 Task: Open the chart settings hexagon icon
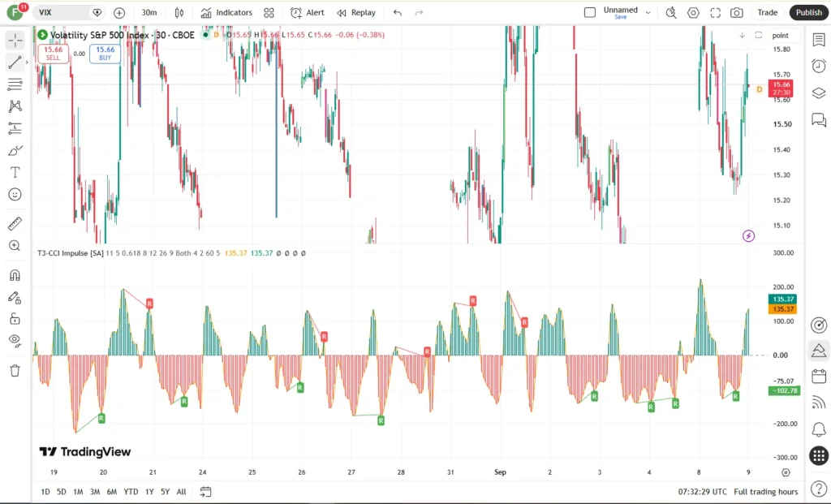(693, 13)
